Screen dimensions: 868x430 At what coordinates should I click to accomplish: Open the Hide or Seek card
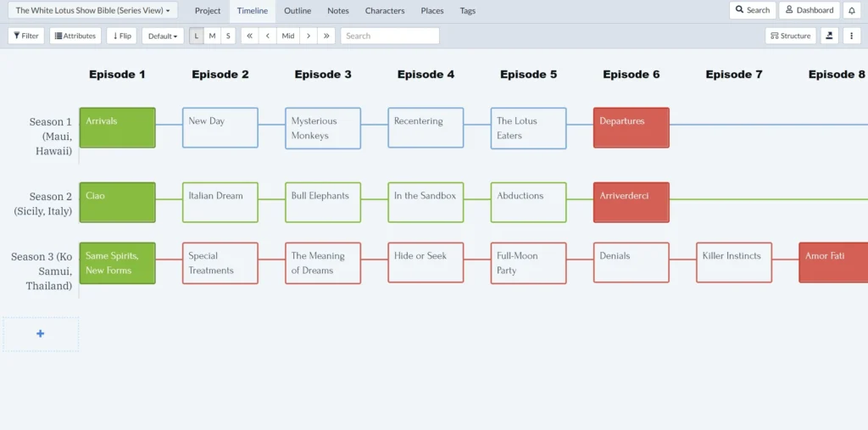click(x=426, y=263)
